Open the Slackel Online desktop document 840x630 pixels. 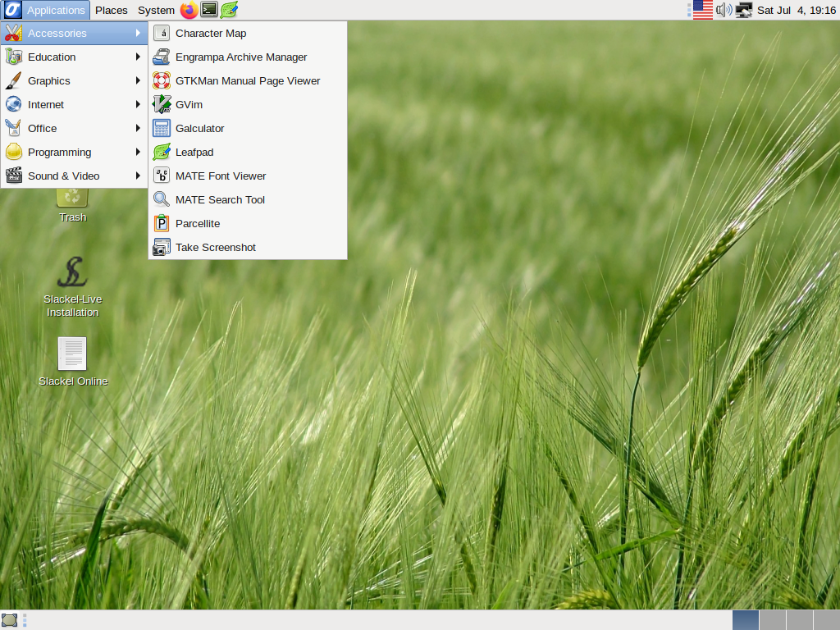pos(72,354)
